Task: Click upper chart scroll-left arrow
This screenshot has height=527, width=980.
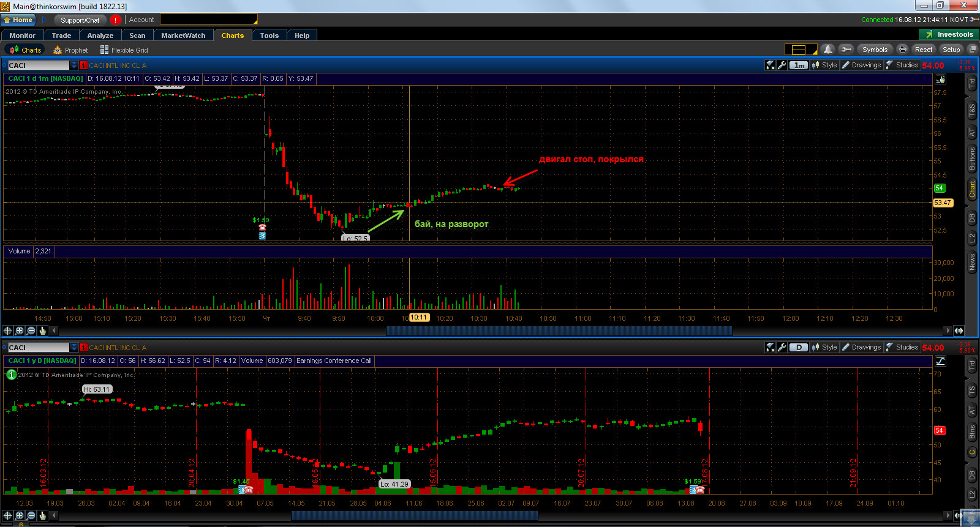Action: 54,331
